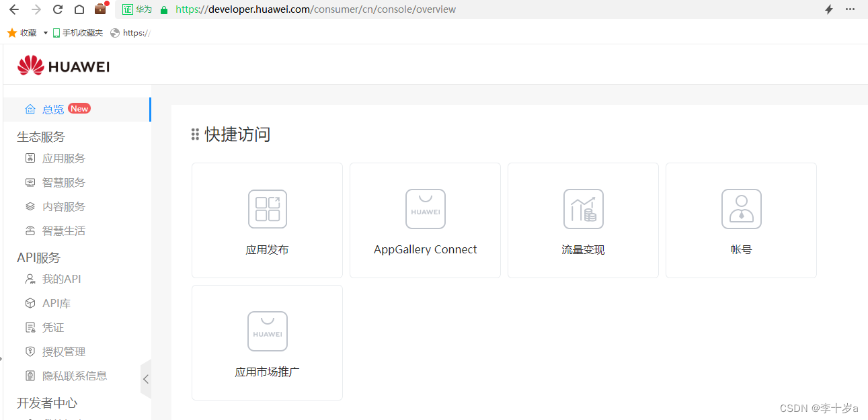Click the New badge beside 总览
Viewport: 868px width, 420px height.
[x=79, y=109]
